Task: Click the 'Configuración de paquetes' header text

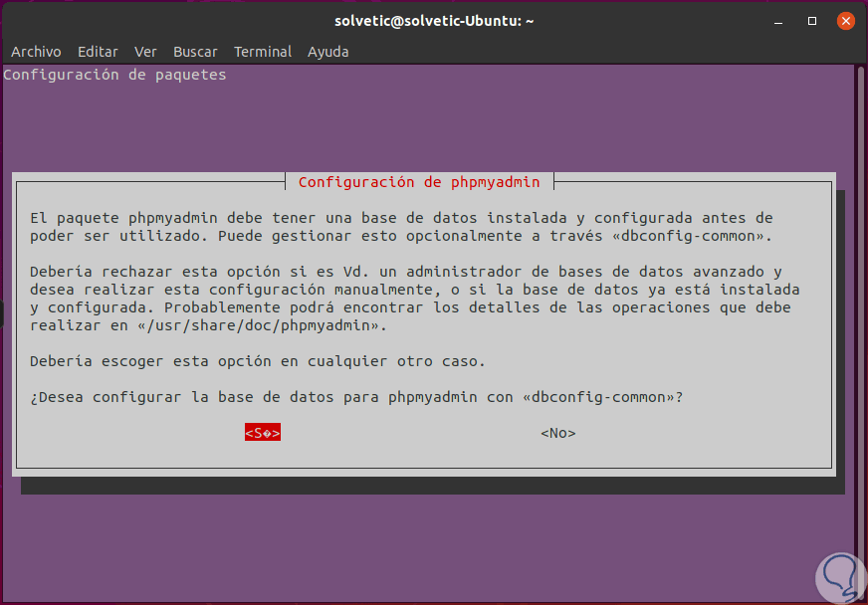Action: point(114,75)
